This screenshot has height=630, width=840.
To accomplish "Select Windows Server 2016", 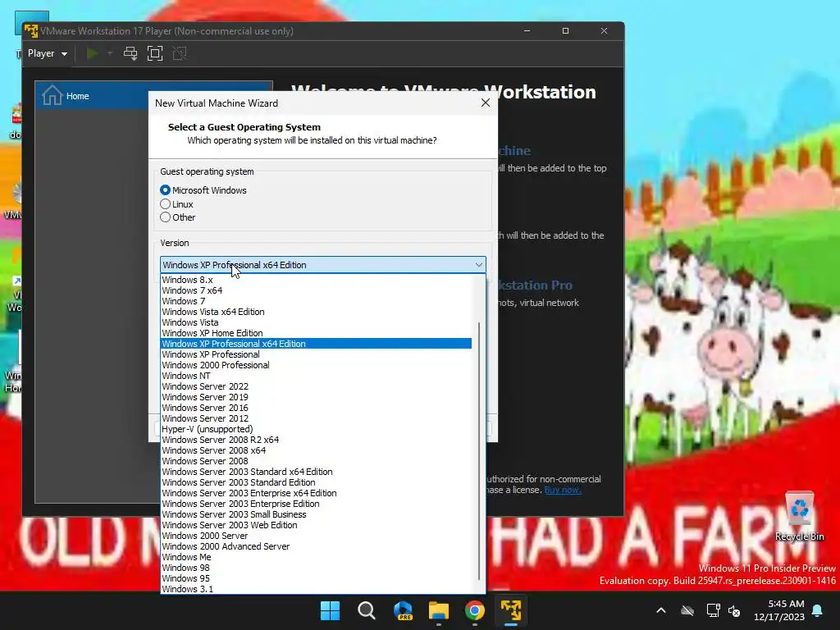I will coord(316,409).
